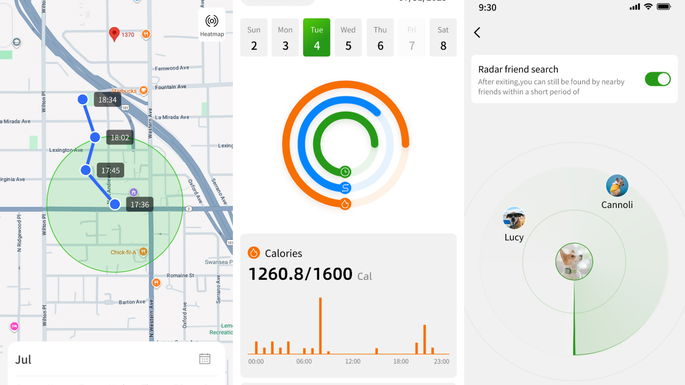Tap the blue steps ring icon

point(345,188)
